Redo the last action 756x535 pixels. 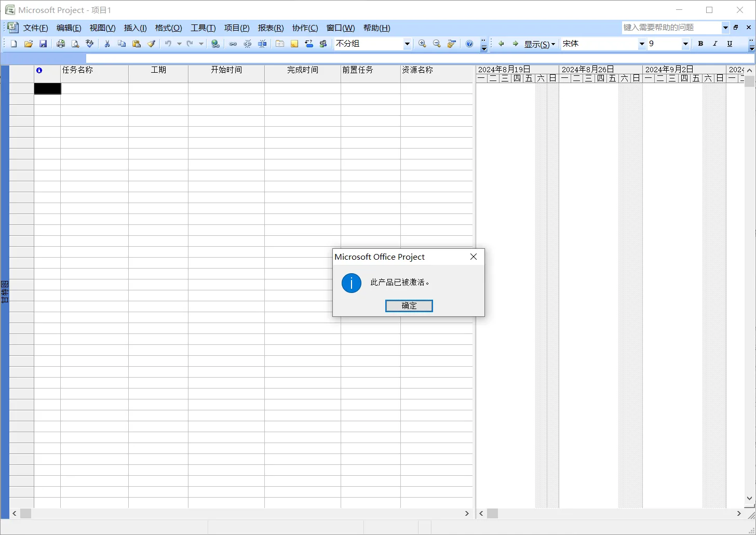pyautogui.click(x=190, y=44)
